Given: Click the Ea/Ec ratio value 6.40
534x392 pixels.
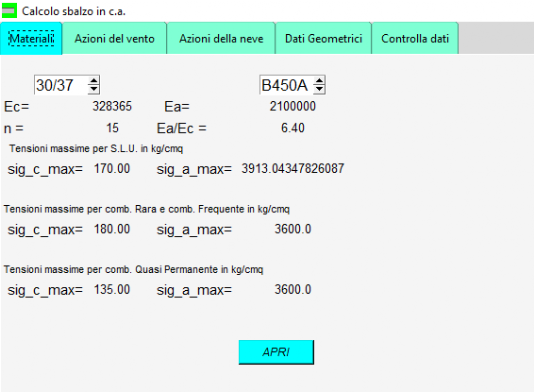Looking at the screenshot, I should (293, 128).
